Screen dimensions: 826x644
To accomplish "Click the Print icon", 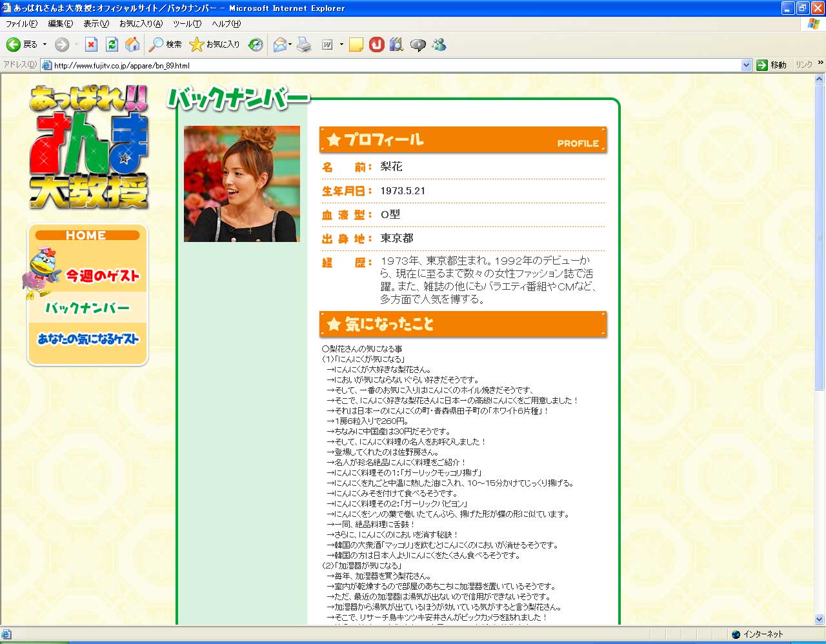I will point(304,45).
